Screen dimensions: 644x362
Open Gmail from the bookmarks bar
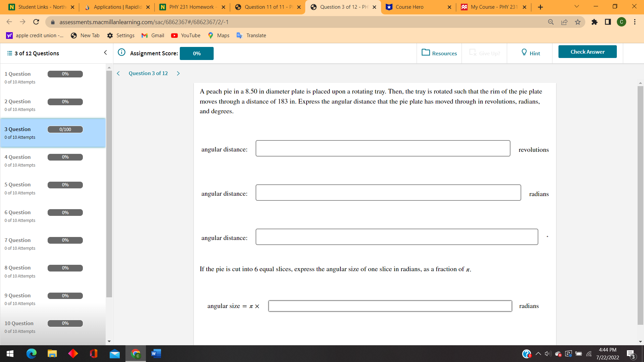click(153, 35)
